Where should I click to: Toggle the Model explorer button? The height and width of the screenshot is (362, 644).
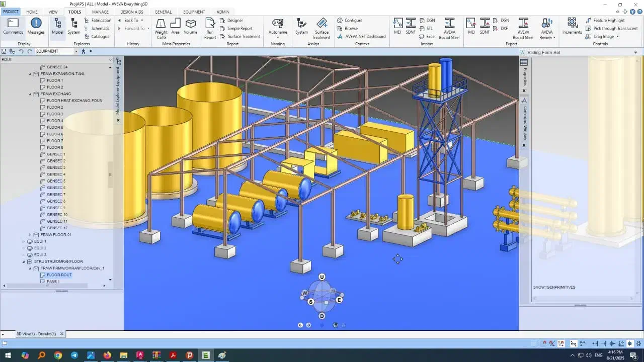[57, 26]
